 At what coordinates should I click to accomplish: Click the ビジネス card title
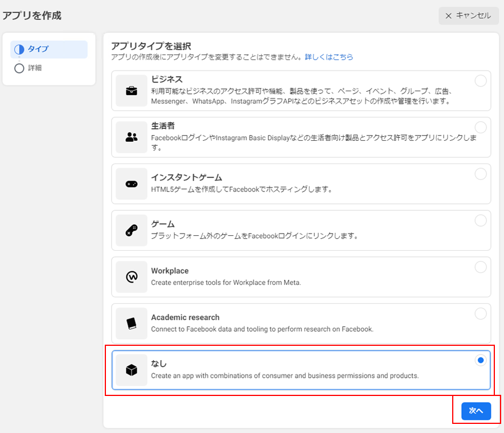167,79
